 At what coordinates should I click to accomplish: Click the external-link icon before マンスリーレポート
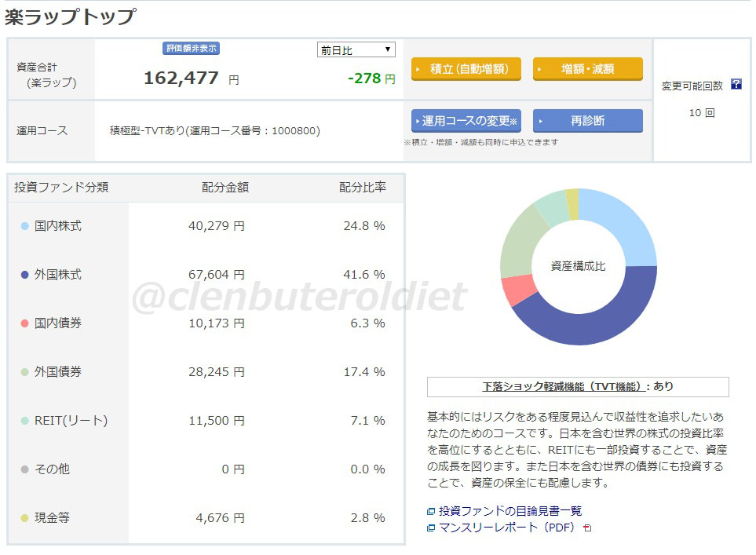coord(431,528)
